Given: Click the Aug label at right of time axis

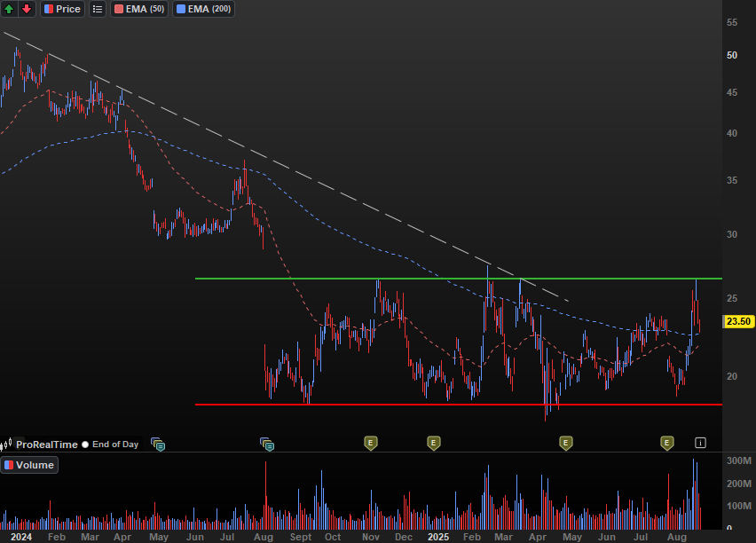Looking at the screenshot, I should (x=677, y=537).
